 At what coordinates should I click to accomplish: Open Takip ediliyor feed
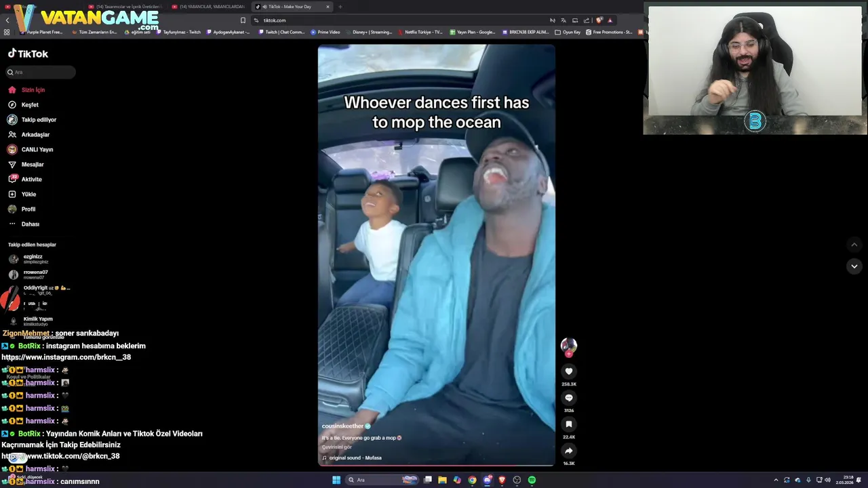[32, 119]
